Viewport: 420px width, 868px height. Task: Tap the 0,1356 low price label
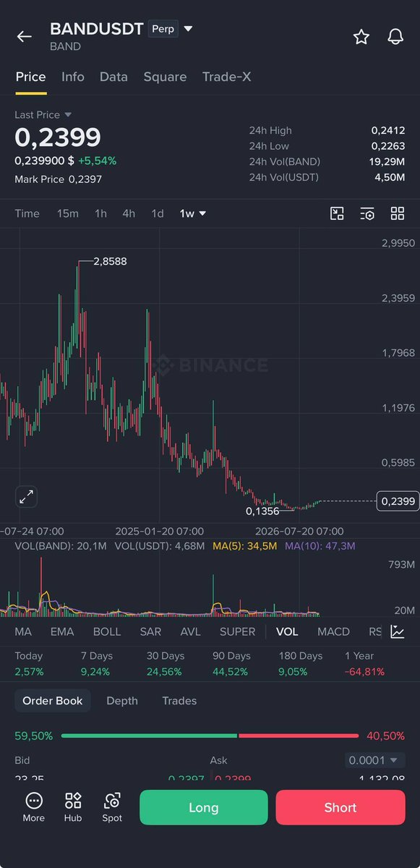(262, 511)
